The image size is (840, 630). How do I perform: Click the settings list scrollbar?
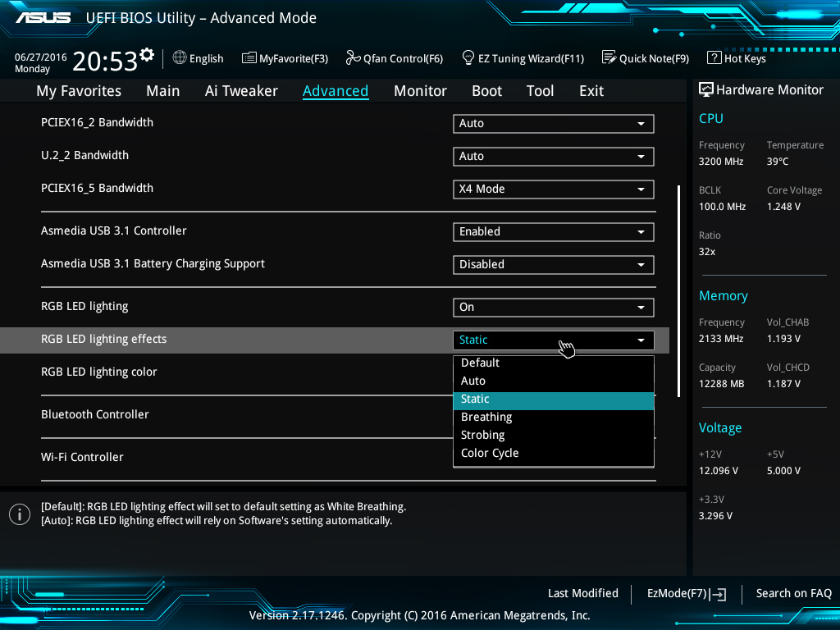(x=678, y=291)
